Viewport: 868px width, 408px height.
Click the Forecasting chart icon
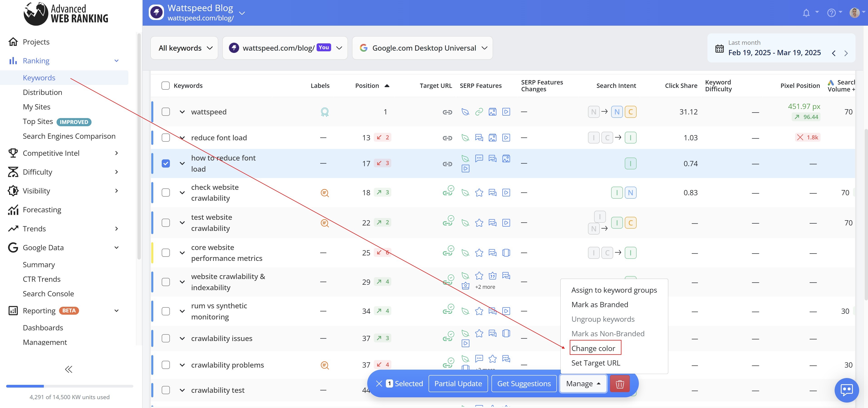(x=13, y=210)
